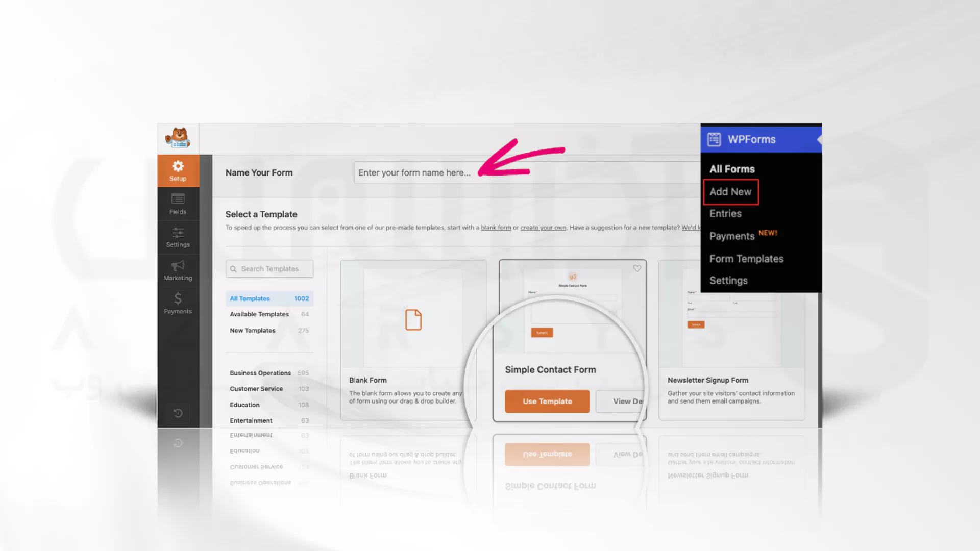The image size is (980, 551).
Task: Expand the Customer Service category
Action: (256, 388)
